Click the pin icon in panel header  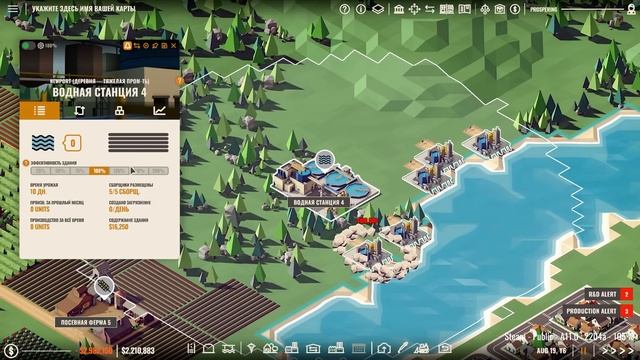[x=155, y=46]
